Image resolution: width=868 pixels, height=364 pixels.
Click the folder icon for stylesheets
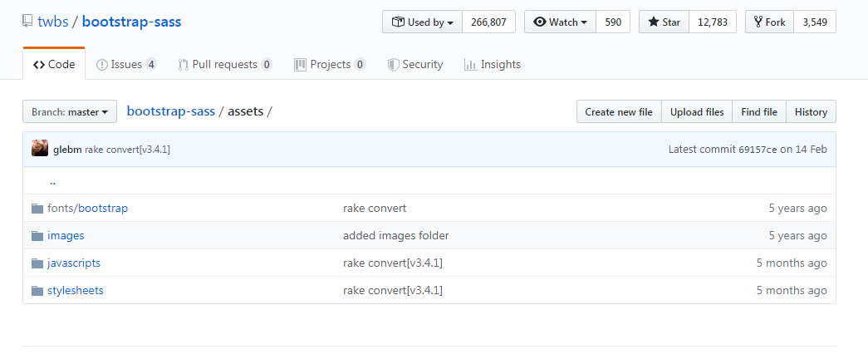click(x=37, y=291)
